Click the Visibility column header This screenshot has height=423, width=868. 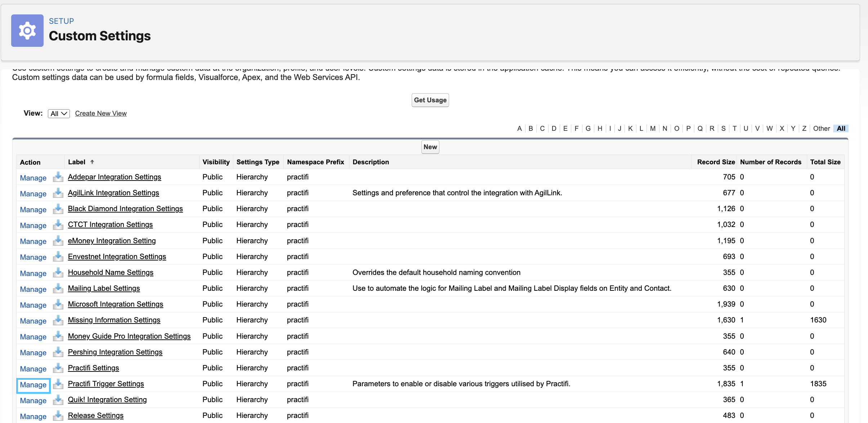[x=216, y=162]
